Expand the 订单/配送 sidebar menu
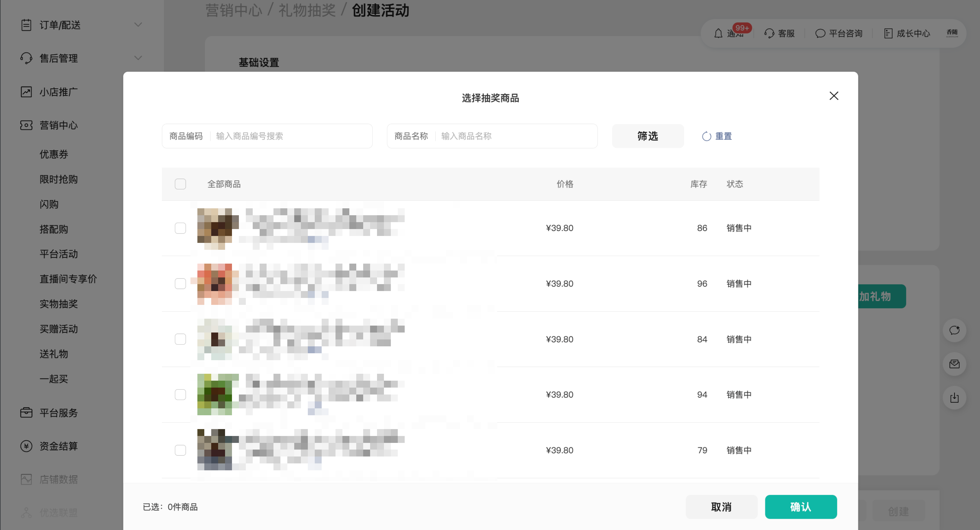This screenshot has width=980, height=530. 138,25
